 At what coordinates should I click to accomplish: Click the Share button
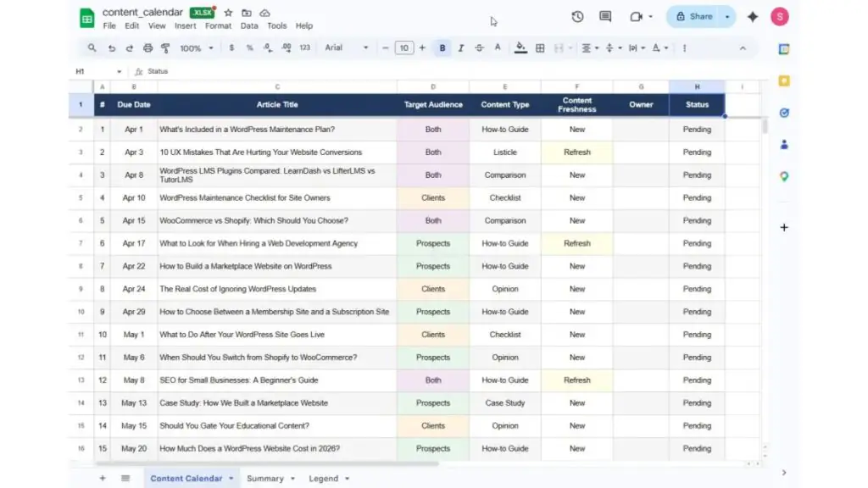click(693, 17)
